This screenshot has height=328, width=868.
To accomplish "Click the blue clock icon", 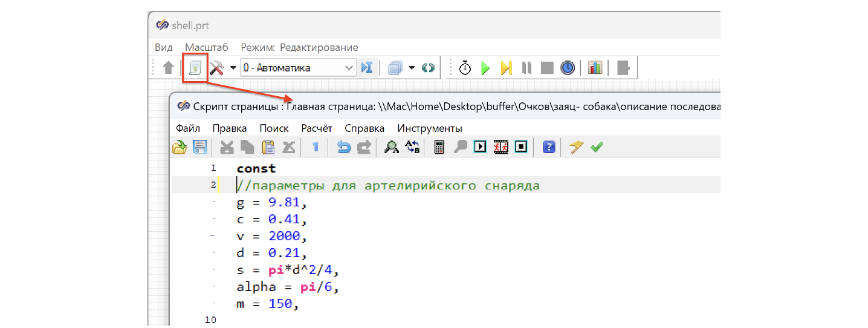I will pos(568,68).
